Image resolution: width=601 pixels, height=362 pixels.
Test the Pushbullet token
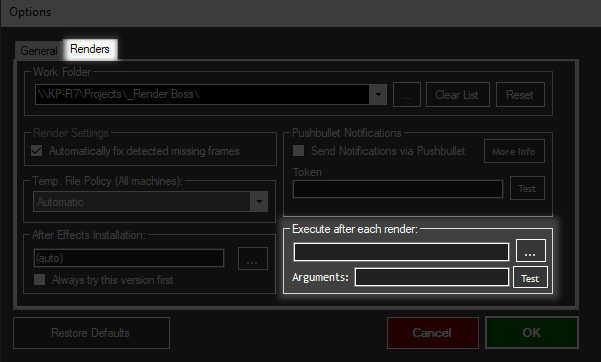coord(527,188)
